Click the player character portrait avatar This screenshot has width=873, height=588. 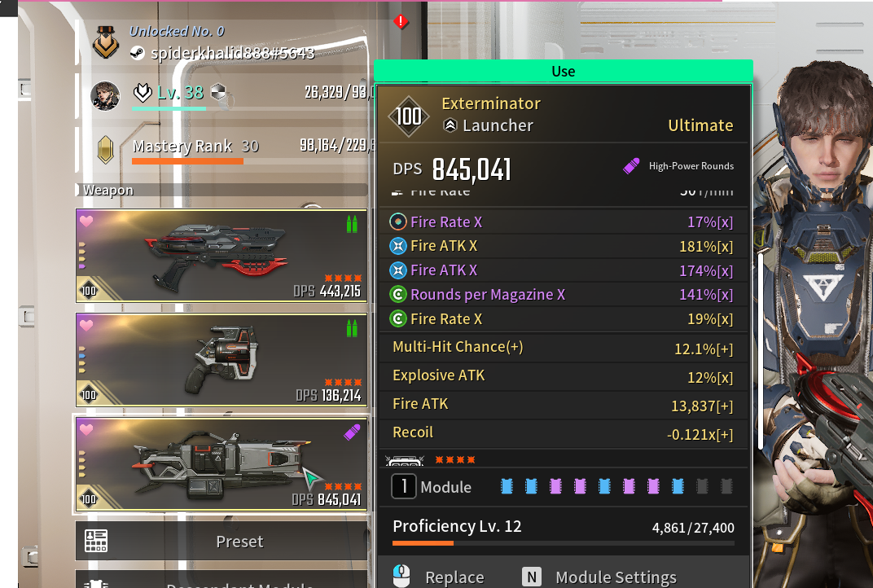click(105, 96)
